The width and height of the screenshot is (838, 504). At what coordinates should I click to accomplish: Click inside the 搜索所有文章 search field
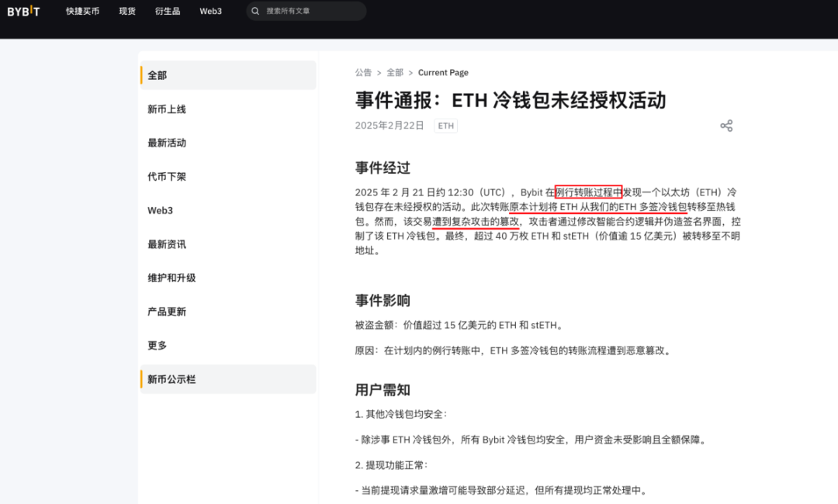click(x=310, y=11)
